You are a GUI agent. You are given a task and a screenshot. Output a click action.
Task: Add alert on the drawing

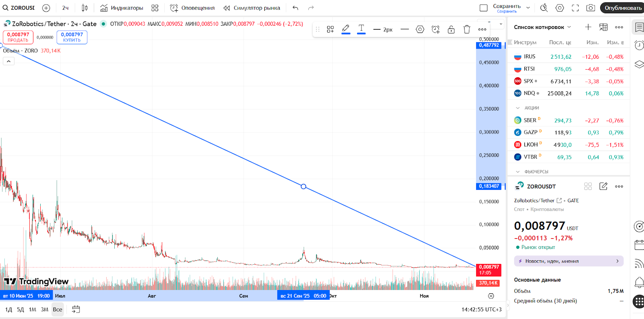pos(436,29)
